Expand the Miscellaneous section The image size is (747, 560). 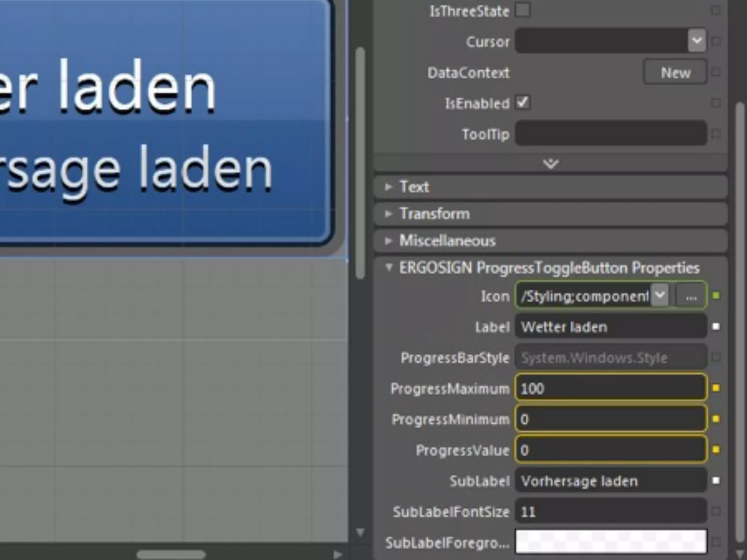(389, 241)
